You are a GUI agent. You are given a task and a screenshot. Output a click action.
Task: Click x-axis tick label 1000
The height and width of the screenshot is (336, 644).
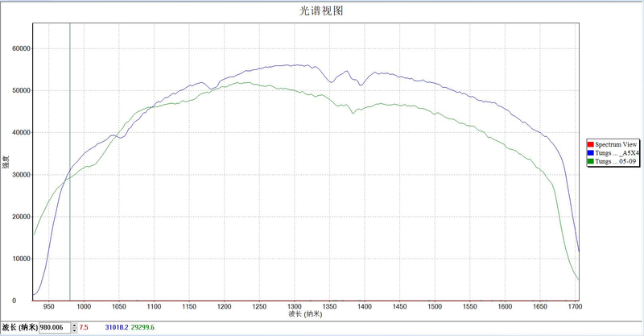(x=84, y=306)
